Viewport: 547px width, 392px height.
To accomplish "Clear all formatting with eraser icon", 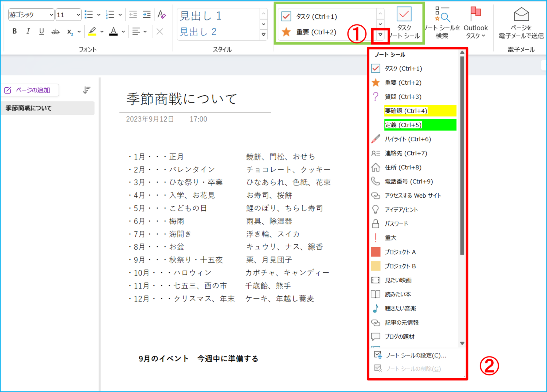I will pyautogui.click(x=162, y=15).
